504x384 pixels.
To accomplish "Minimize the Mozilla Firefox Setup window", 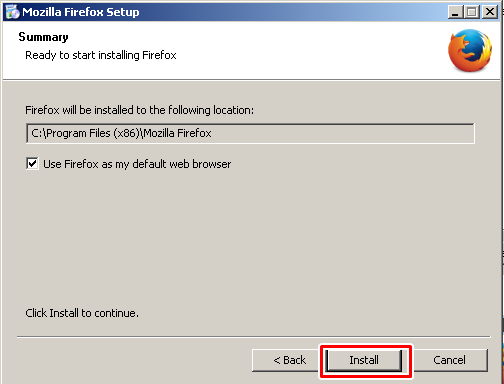I will click(455, 12).
